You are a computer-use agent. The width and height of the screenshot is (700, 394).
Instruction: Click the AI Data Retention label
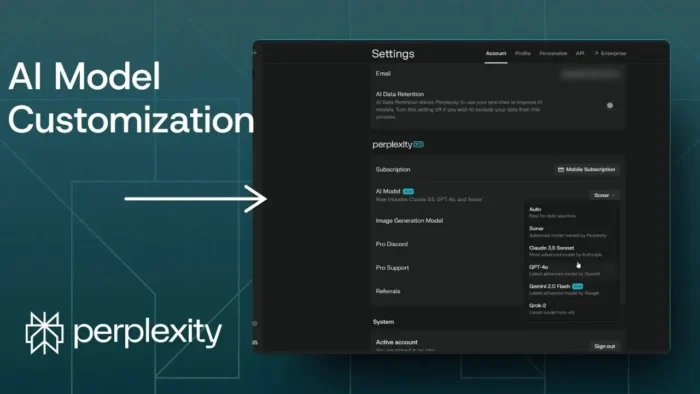click(x=400, y=94)
